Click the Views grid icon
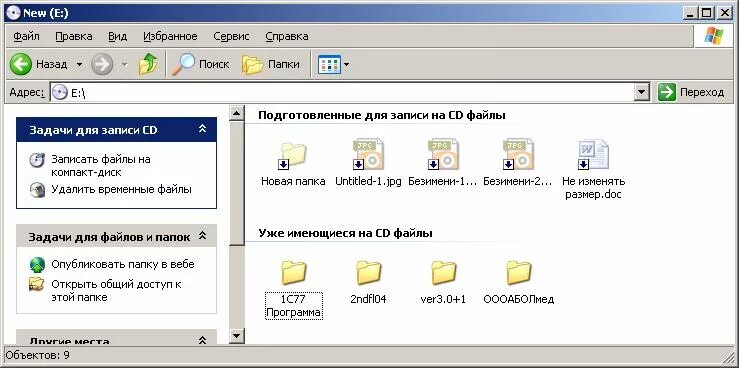The height and width of the screenshot is (368, 739). (x=329, y=64)
